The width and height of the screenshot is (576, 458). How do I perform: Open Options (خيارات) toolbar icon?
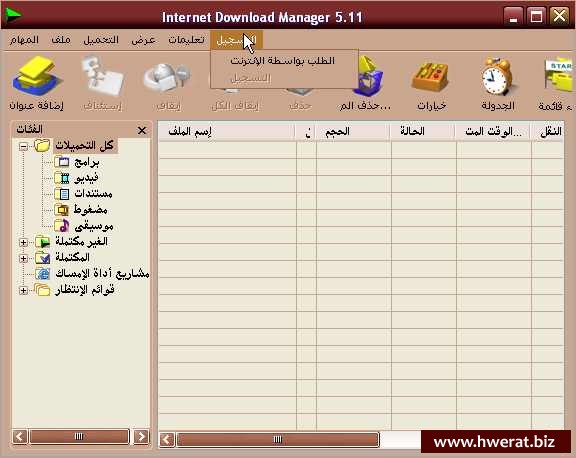(431, 77)
